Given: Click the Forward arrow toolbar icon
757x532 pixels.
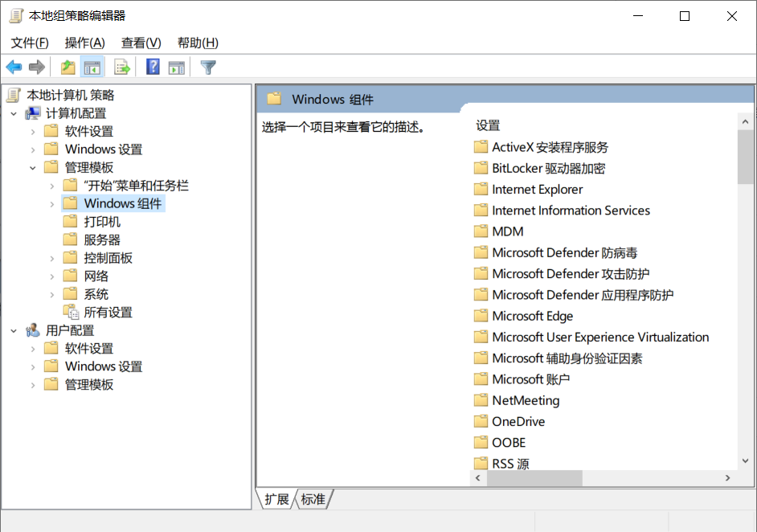Looking at the screenshot, I should click(37, 68).
